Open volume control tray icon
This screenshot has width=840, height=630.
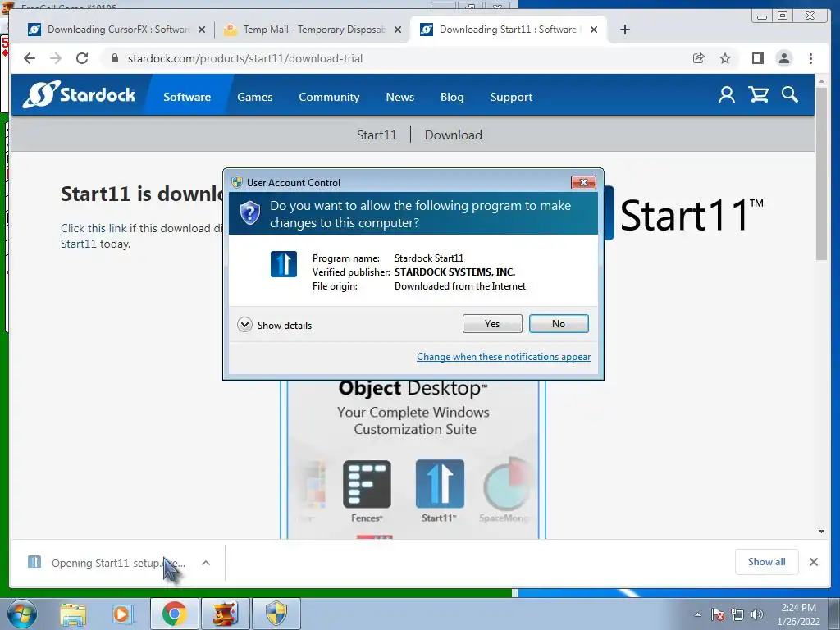[757, 614]
